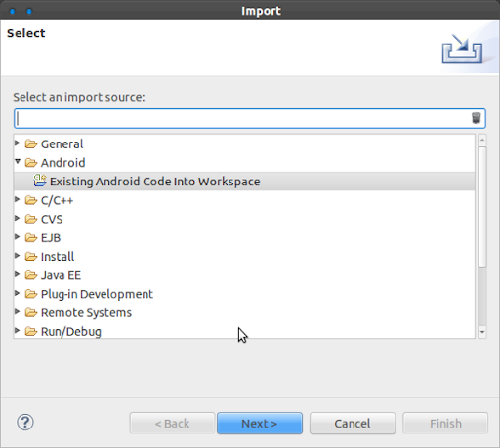
Task: Select the C/C++ tree label
Action: [x=57, y=200]
